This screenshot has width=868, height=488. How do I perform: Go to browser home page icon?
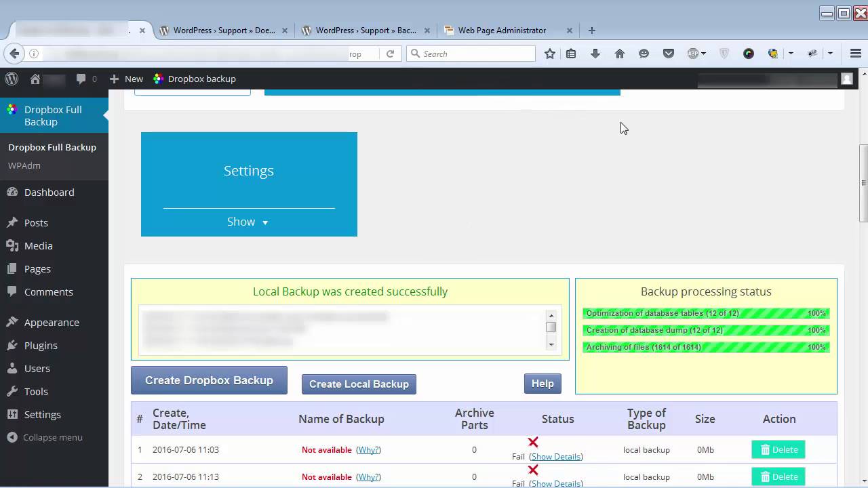(x=620, y=54)
